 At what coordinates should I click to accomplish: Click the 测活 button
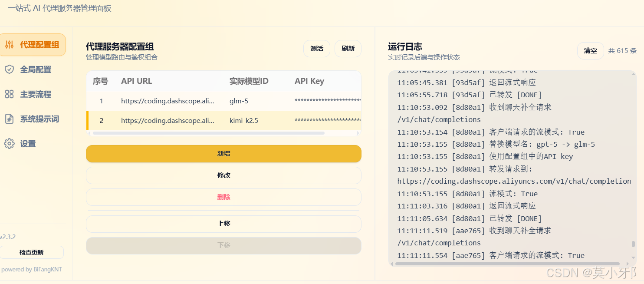click(317, 49)
